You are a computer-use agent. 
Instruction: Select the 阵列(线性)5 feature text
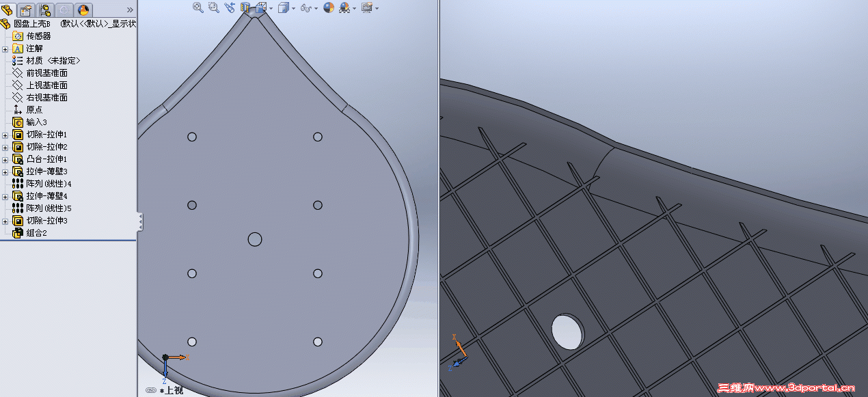[x=49, y=208]
